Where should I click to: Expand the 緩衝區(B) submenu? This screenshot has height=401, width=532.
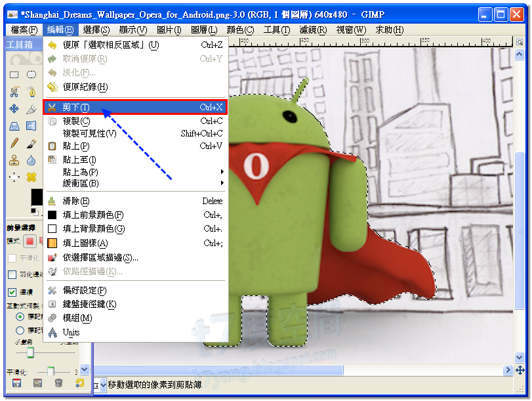[136, 183]
